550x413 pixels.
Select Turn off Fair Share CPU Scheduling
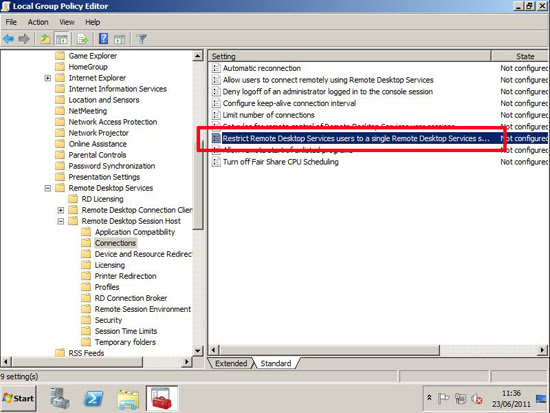(281, 162)
